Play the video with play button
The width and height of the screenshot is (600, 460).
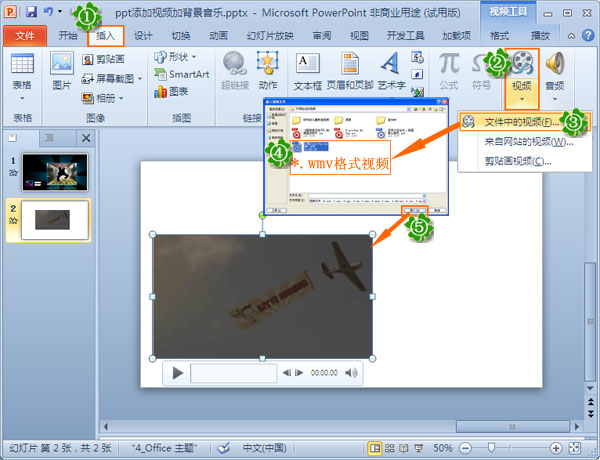pos(178,373)
